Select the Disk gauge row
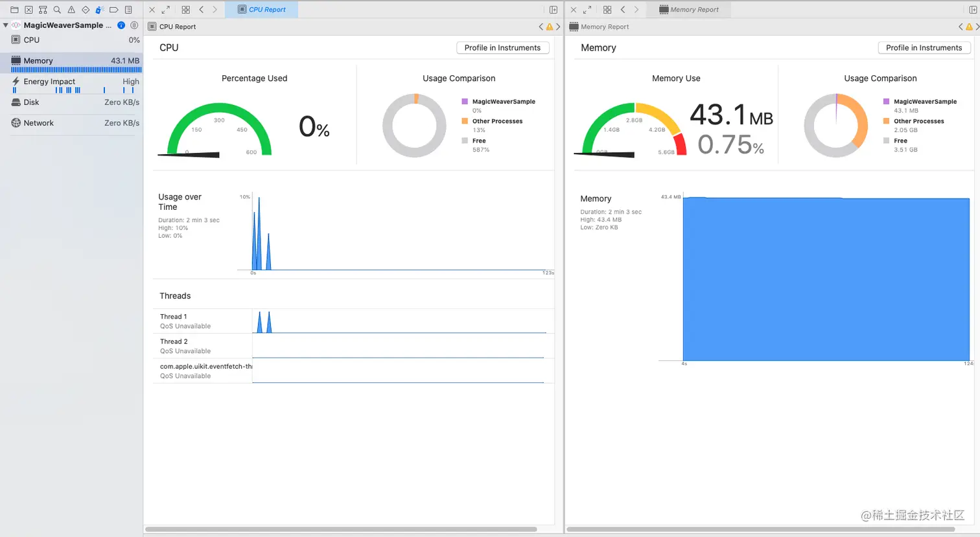Image resolution: width=980 pixels, height=537 pixels. click(x=71, y=102)
